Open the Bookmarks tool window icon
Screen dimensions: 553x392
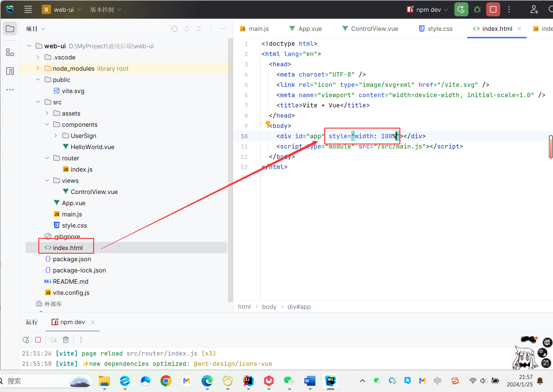[10, 71]
